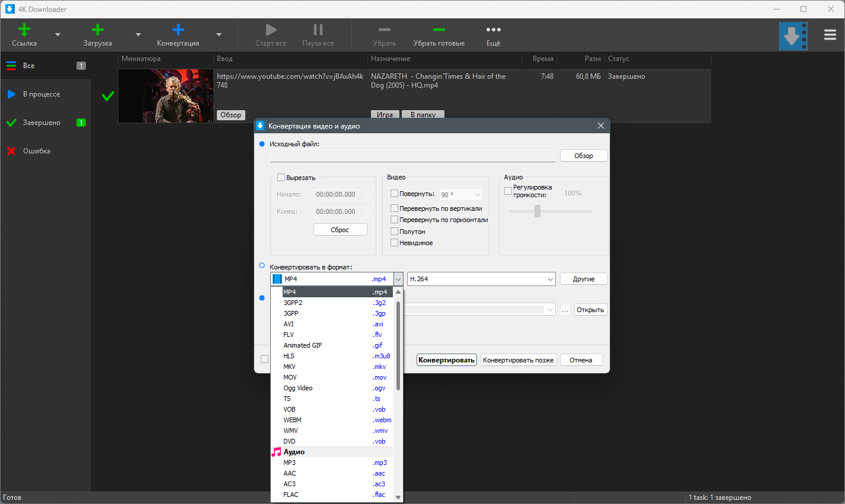The height and width of the screenshot is (504, 845).
Task: Click В папку button in task row
Action: [x=423, y=115]
